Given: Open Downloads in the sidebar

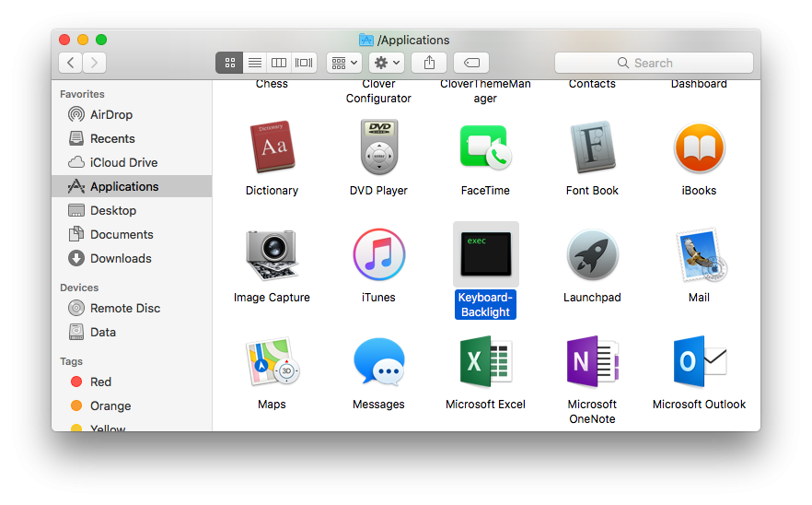Looking at the screenshot, I should [x=110, y=258].
